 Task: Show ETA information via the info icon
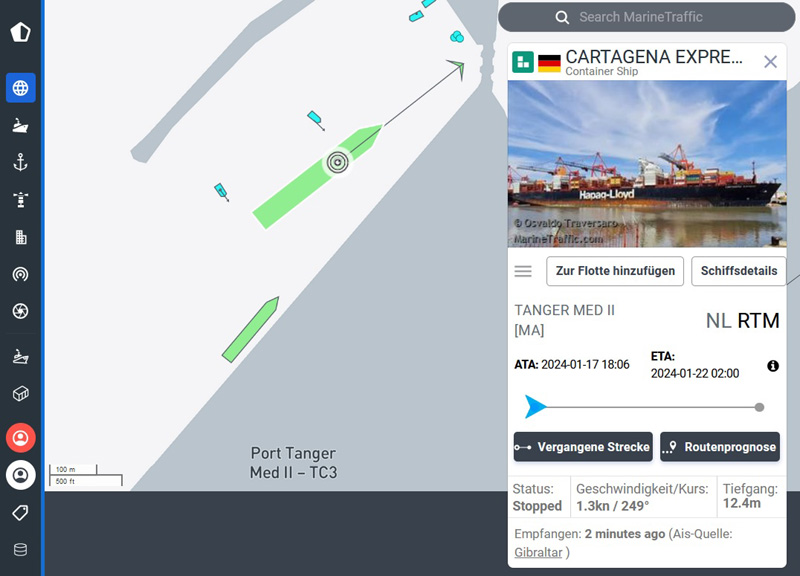click(x=773, y=366)
